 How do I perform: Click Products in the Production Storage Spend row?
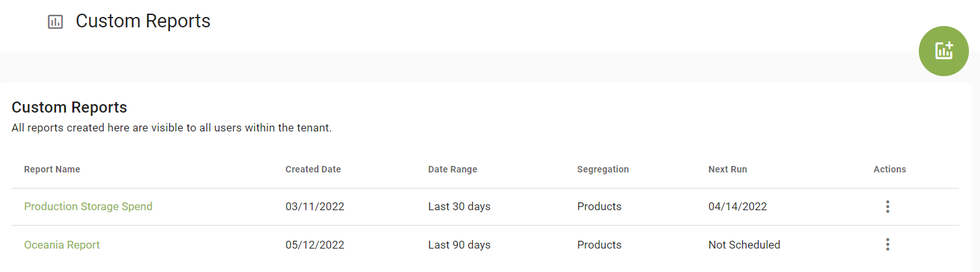(x=599, y=207)
